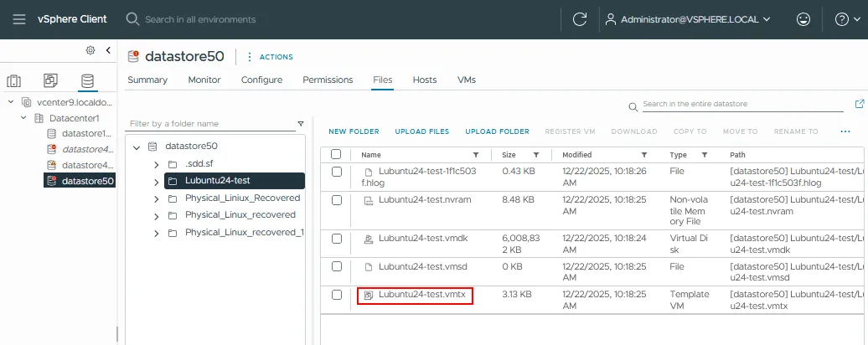Click the Lubuntu24-test.nvram file icon
The image size is (868, 345).
pos(368,200)
